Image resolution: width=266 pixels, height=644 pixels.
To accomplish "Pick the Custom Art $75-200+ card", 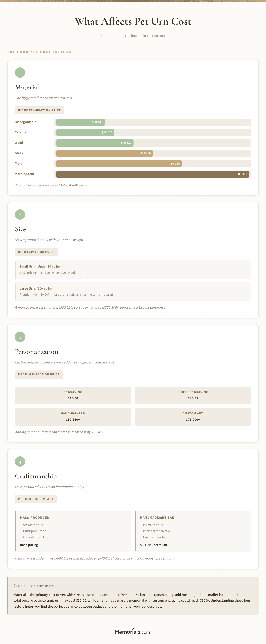I will 193,417.
